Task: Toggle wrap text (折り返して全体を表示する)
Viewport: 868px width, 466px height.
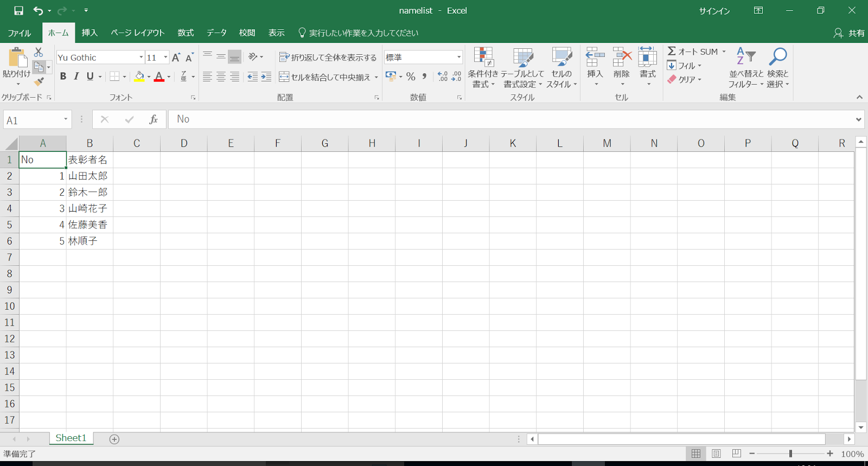Action: click(x=328, y=58)
